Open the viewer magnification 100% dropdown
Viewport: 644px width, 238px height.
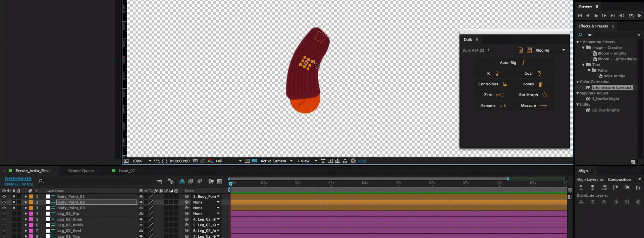[142, 161]
